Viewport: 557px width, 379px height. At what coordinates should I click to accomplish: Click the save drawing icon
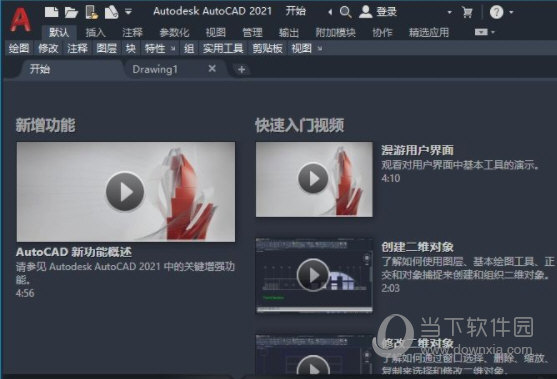click(x=92, y=12)
